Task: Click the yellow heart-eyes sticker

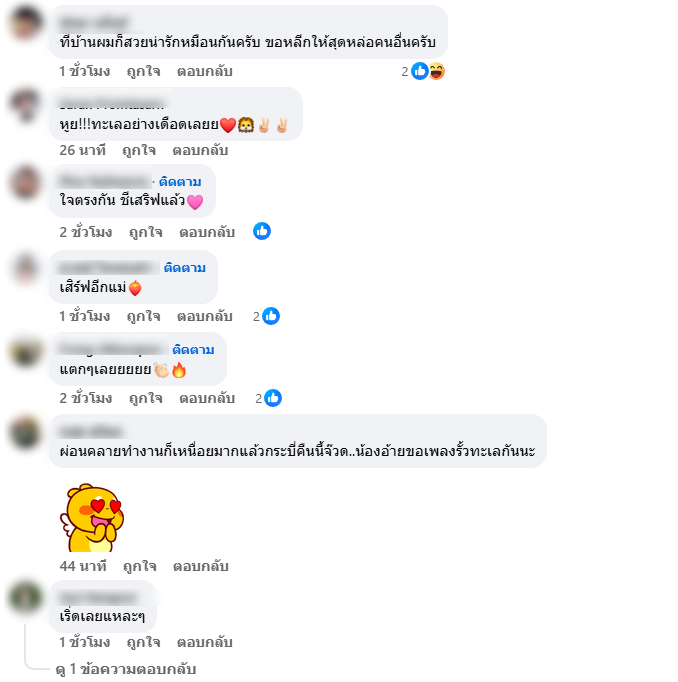Action: point(92,518)
